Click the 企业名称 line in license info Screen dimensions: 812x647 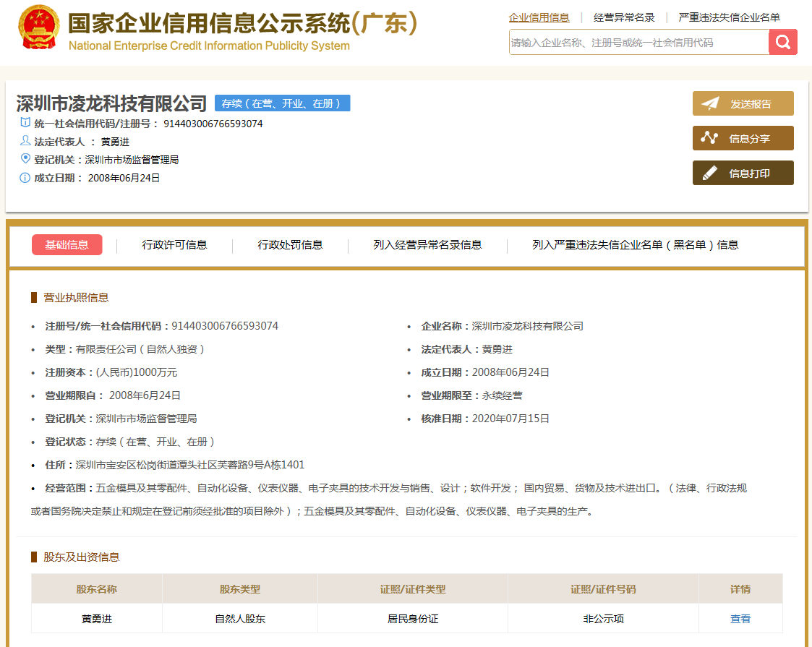pyautogui.click(x=503, y=326)
